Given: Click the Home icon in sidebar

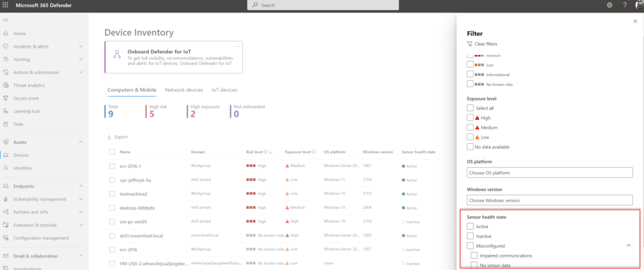Looking at the screenshot, I should click(x=6, y=34).
